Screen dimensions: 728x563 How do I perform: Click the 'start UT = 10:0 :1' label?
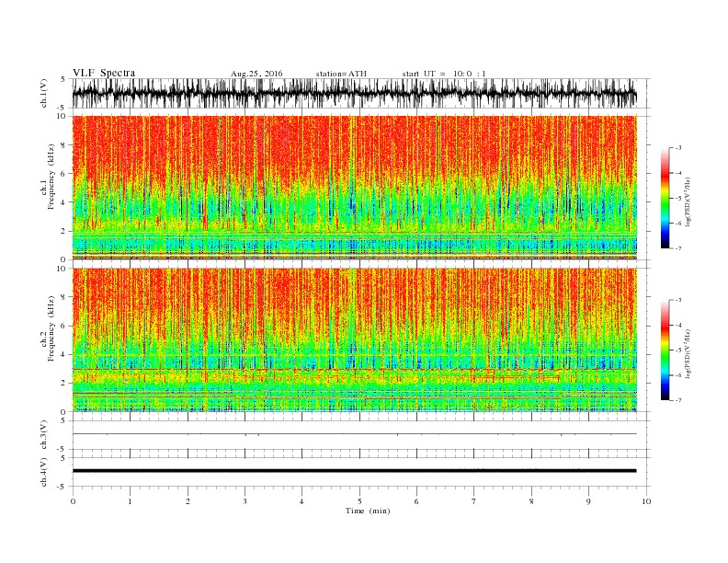click(444, 74)
